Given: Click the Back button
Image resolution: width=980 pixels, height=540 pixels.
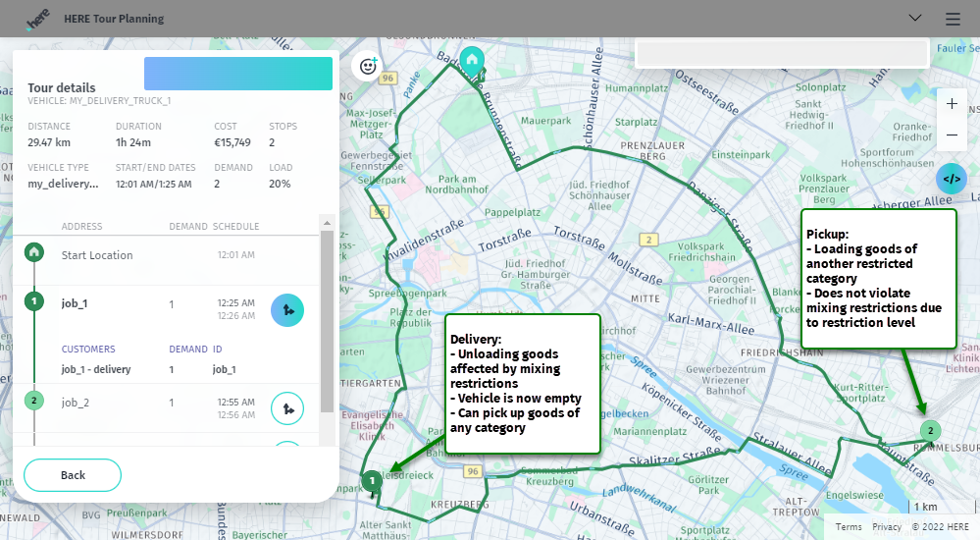Looking at the screenshot, I should click(x=73, y=475).
